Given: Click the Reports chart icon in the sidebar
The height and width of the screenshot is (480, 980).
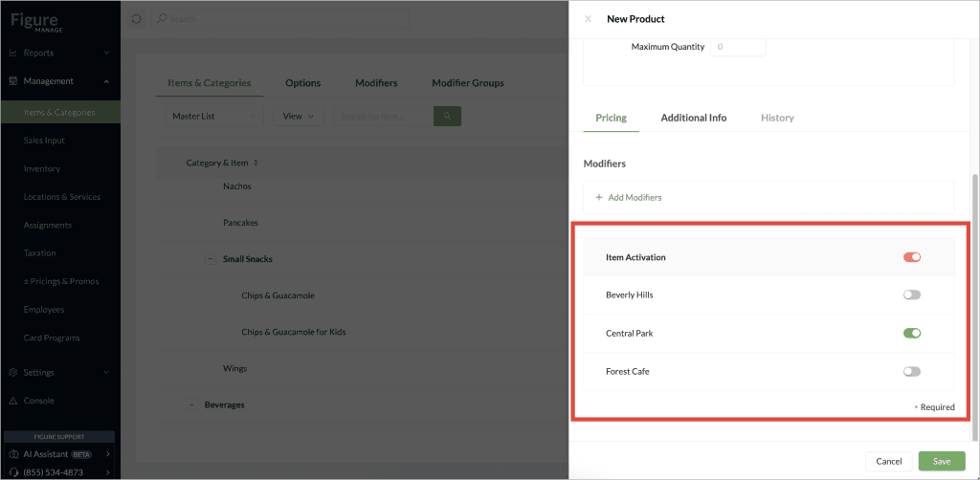Looking at the screenshot, I should tap(13, 53).
